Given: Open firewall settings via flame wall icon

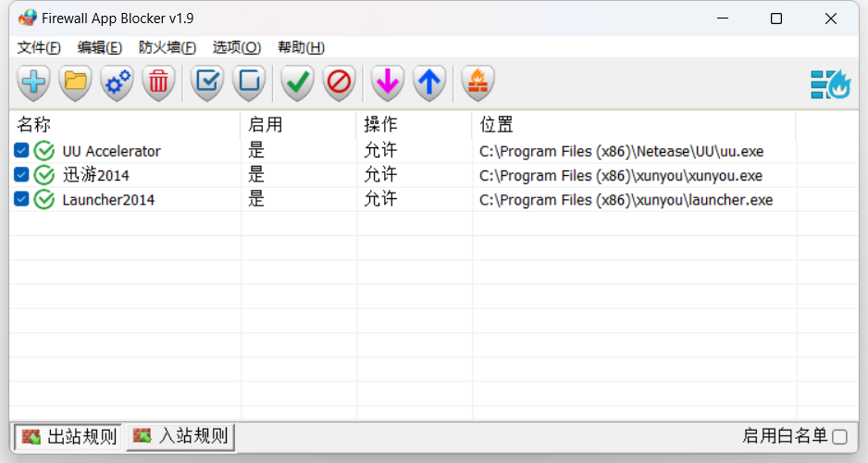Looking at the screenshot, I should 477,83.
